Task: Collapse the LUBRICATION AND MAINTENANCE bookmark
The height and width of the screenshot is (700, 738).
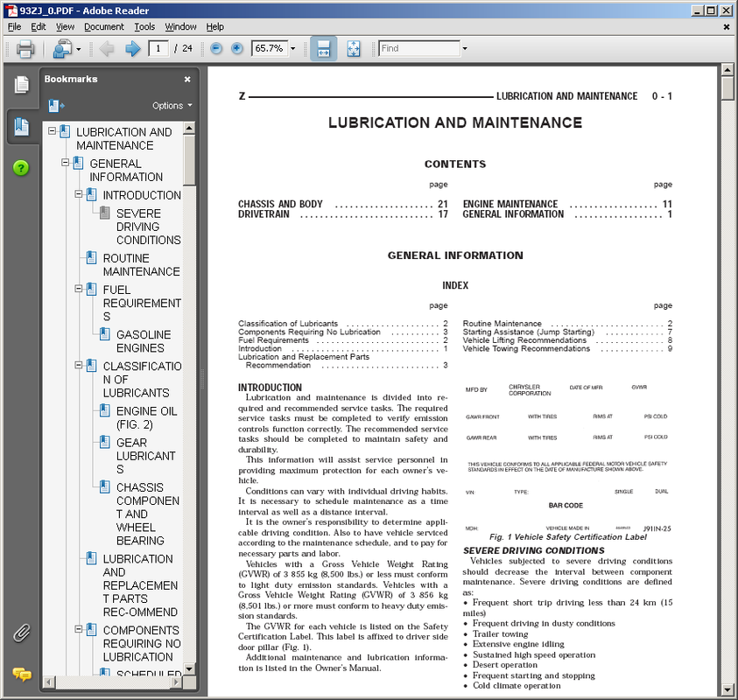Action: click(x=53, y=131)
